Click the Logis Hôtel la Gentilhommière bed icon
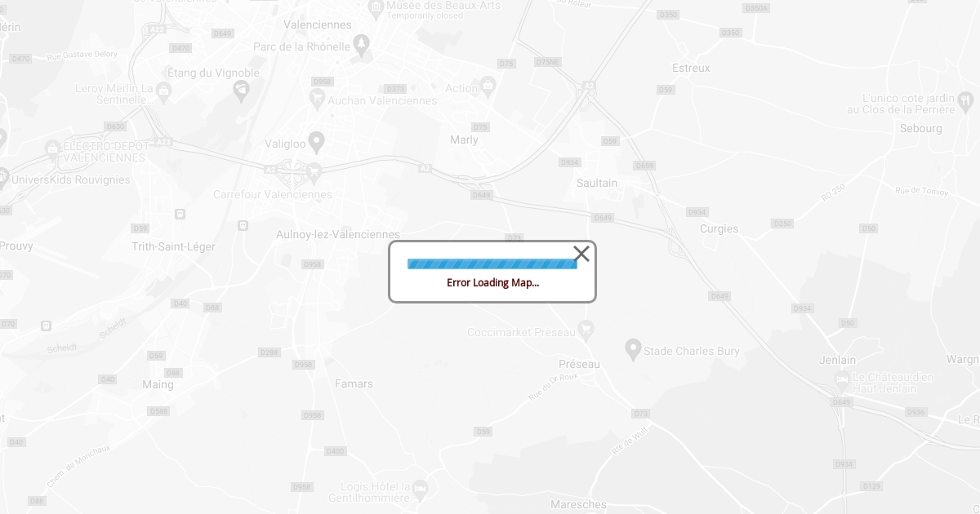The height and width of the screenshot is (514, 980). [420, 489]
